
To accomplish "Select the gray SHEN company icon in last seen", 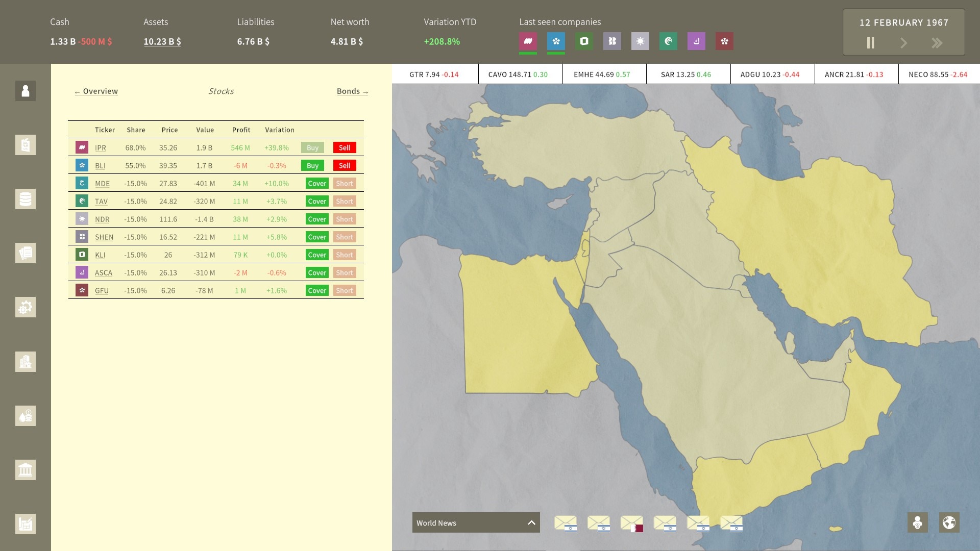I will [612, 41].
